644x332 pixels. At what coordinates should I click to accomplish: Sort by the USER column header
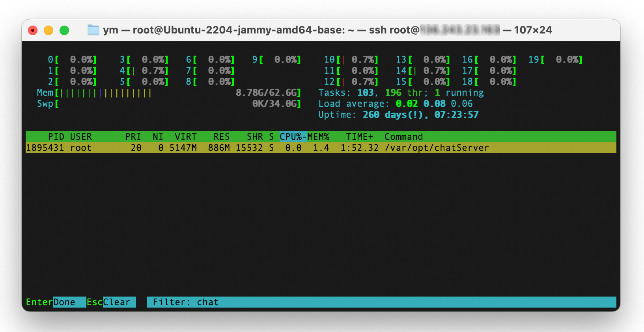[81, 137]
